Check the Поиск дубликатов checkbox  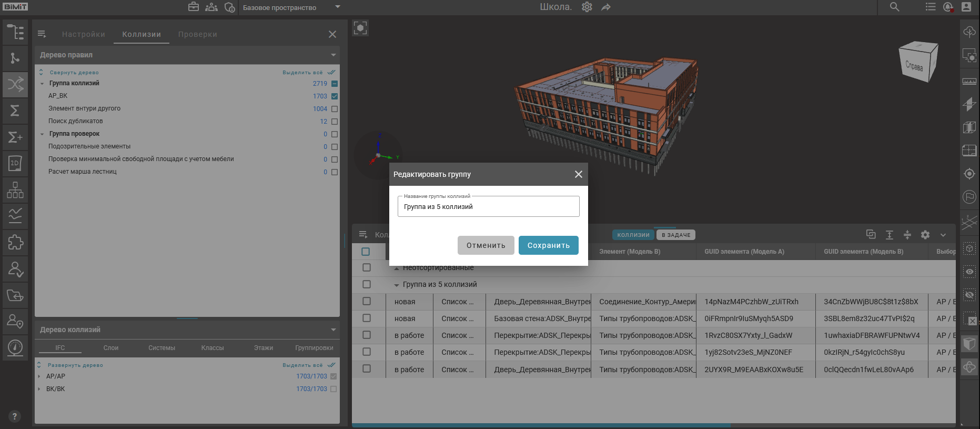pyautogui.click(x=335, y=122)
